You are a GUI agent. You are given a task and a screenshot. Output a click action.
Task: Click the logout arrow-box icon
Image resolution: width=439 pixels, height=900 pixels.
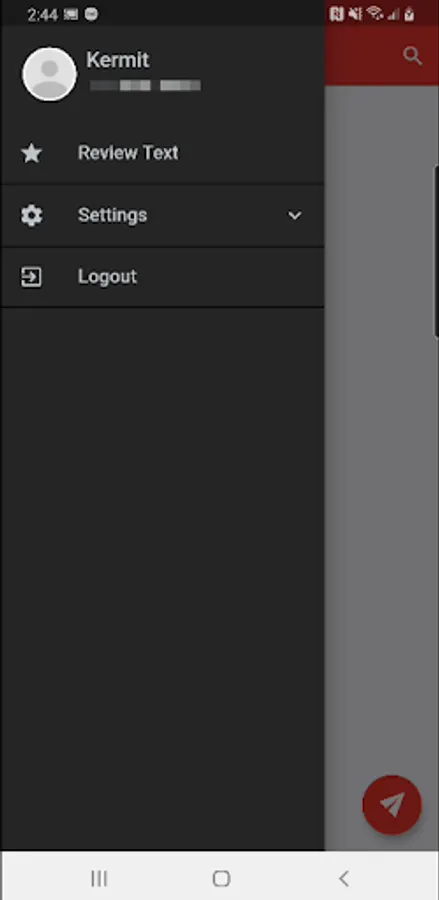pos(31,277)
